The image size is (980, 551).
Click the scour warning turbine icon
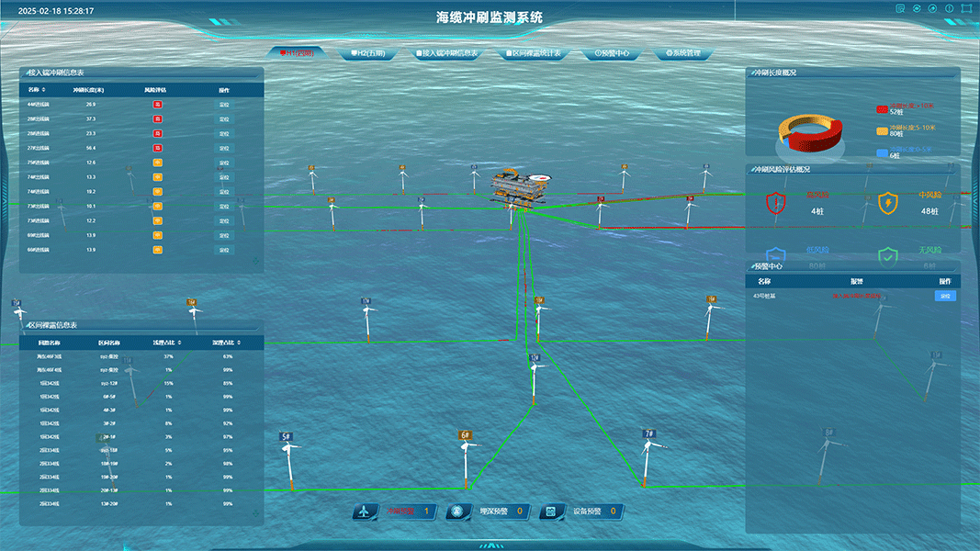tap(365, 512)
